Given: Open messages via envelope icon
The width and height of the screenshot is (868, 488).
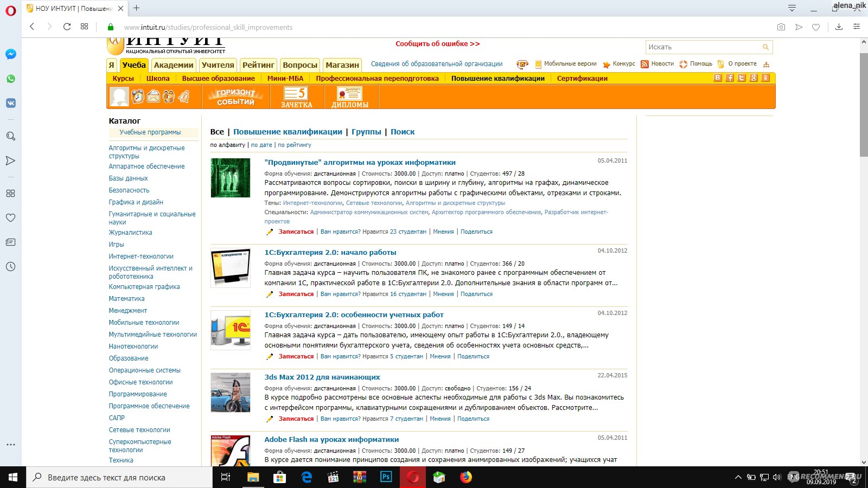Looking at the screenshot, I should (x=154, y=97).
